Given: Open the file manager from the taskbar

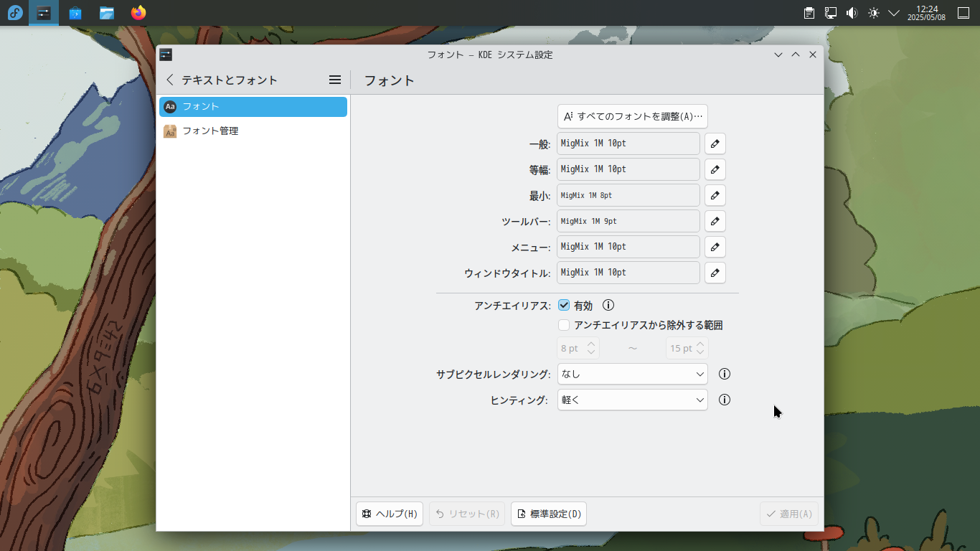Looking at the screenshot, I should pos(107,13).
